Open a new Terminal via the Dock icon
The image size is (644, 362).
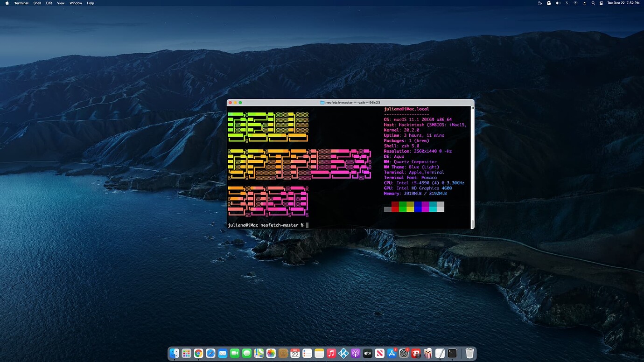(x=451, y=353)
